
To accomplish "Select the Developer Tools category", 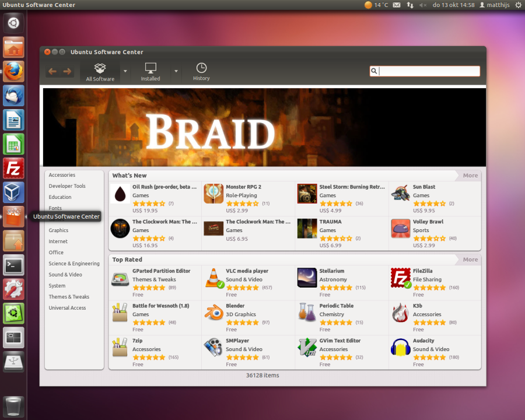I will [x=67, y=186].
